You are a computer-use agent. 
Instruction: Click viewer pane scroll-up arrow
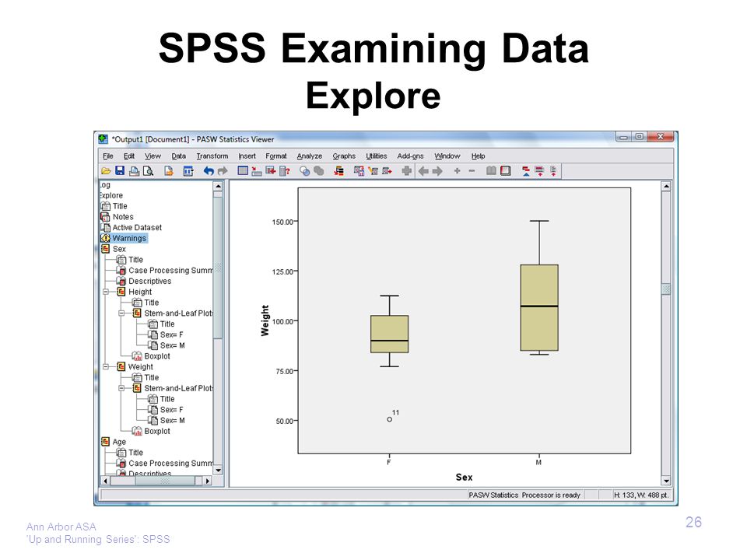pyautogui.click(x=666, y=187)
